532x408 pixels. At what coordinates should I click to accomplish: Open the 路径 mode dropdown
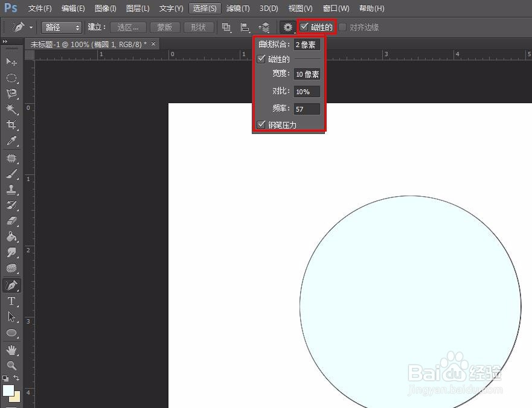[x=62, y=27]
